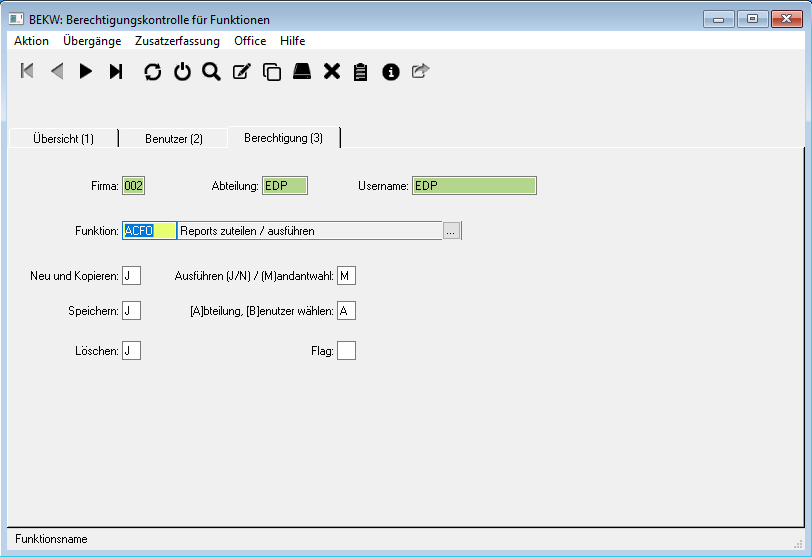Click the save disk icon
Viewport: 812px width, 557px height.
pyautogui.click(x=302, y=71)
